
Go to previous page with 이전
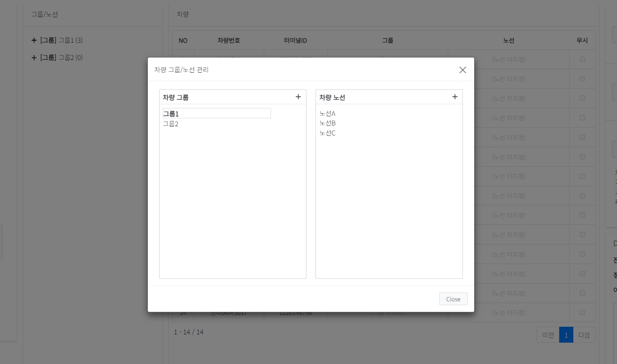point(548,335)
